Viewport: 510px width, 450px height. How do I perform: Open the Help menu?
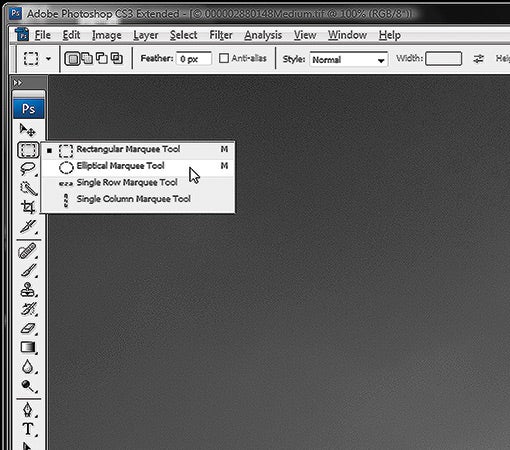click(390, 35)
